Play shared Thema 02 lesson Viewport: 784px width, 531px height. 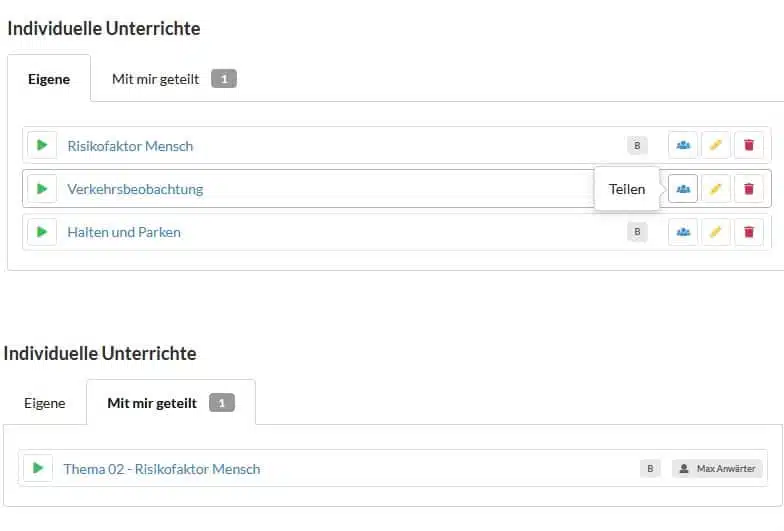click(x=38, y=468)
